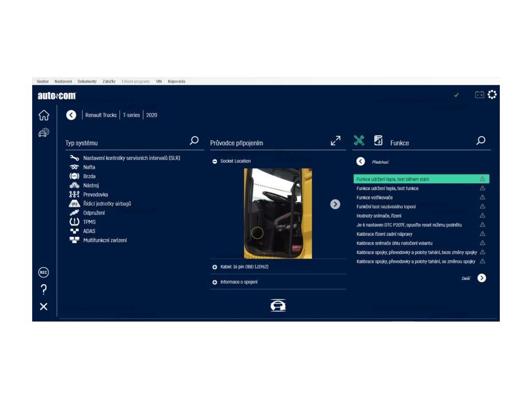This screenshot has height=399, width=532.
Task: Open the Nastavení menu
Action: (x=63, y=82)
